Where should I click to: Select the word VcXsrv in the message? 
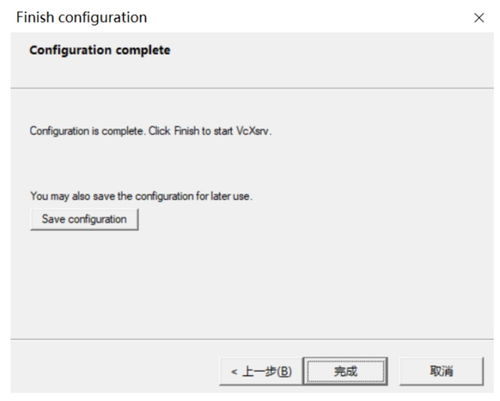[x=253, y=131]
